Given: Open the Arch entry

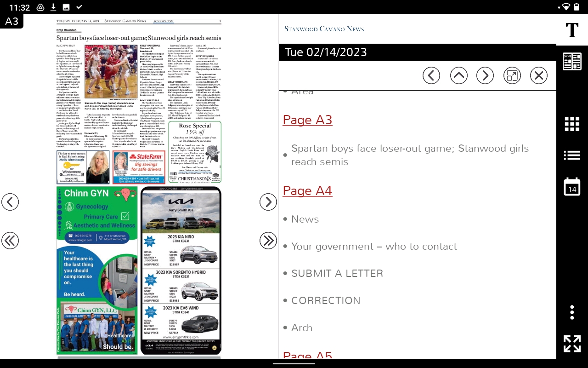Looking at the screenshot, I should (x=302, y=328).
